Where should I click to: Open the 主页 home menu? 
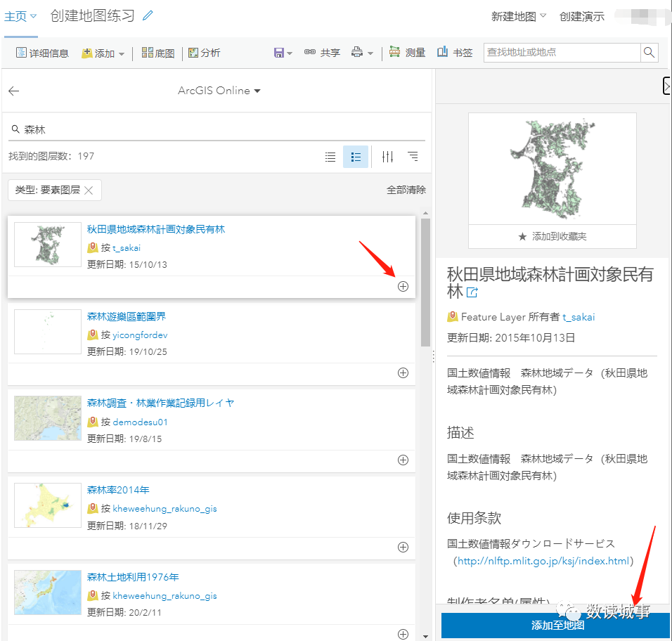(20, 17)
